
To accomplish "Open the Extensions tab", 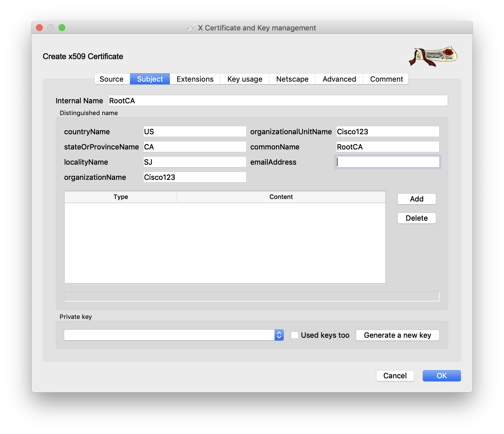I will [195, 79].
